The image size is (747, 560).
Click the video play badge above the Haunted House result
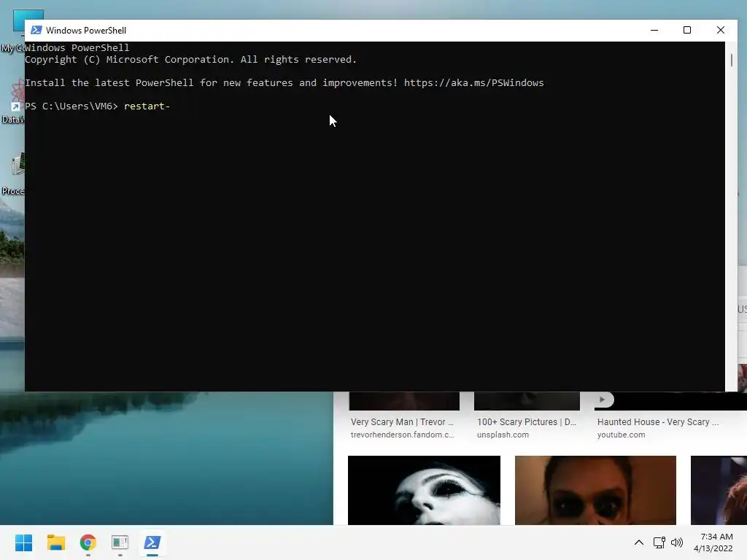coord(603,400)
